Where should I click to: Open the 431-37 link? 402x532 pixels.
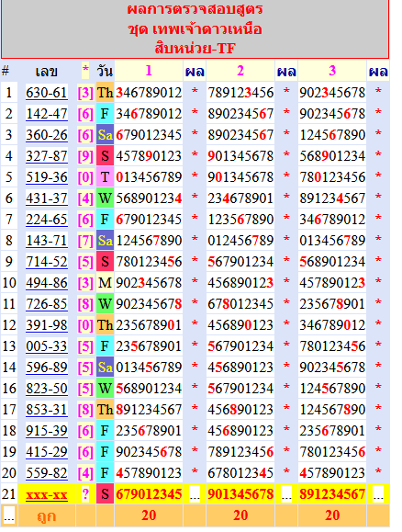pyautogui.click(x=47, y=198)
